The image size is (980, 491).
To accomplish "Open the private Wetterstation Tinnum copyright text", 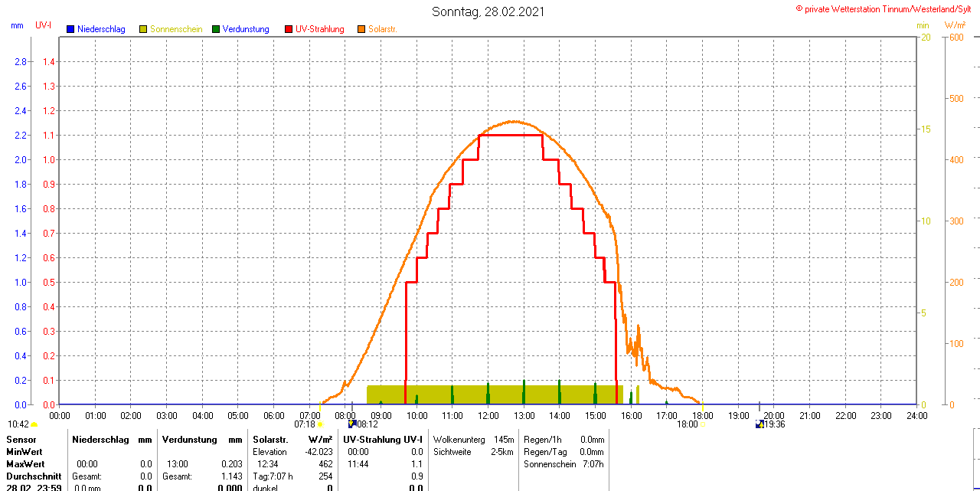I will pos(887,8).
